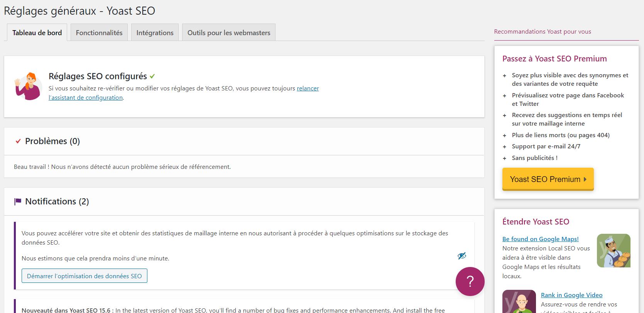Click the purple flag beside Notifications
Viewport: 644px width, 313px height.
tap(18, 201)
